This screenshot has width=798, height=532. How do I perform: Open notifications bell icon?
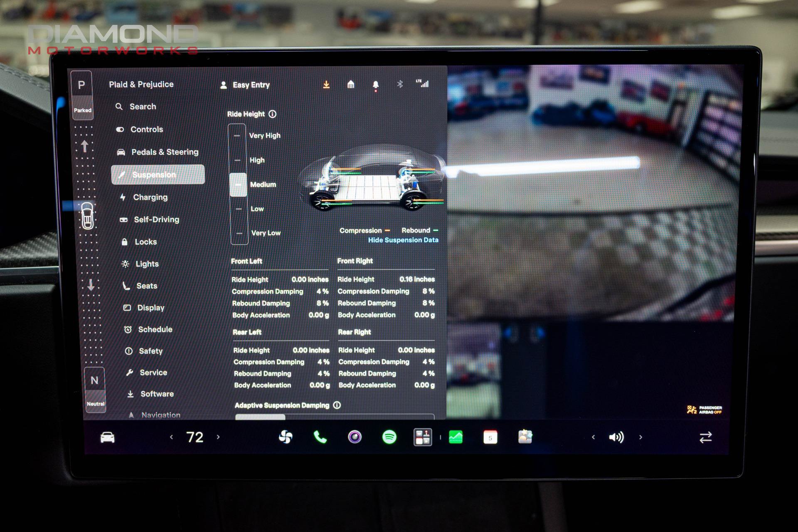[376, 85]
